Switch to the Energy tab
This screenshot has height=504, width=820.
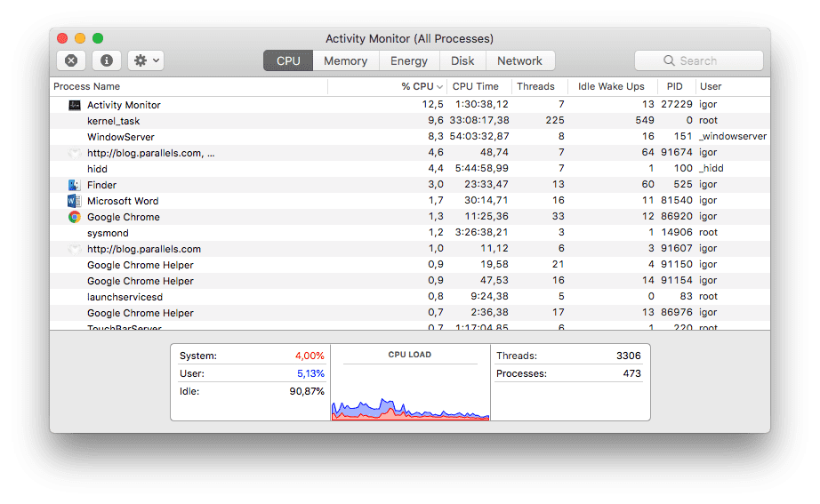coord(409,60)
